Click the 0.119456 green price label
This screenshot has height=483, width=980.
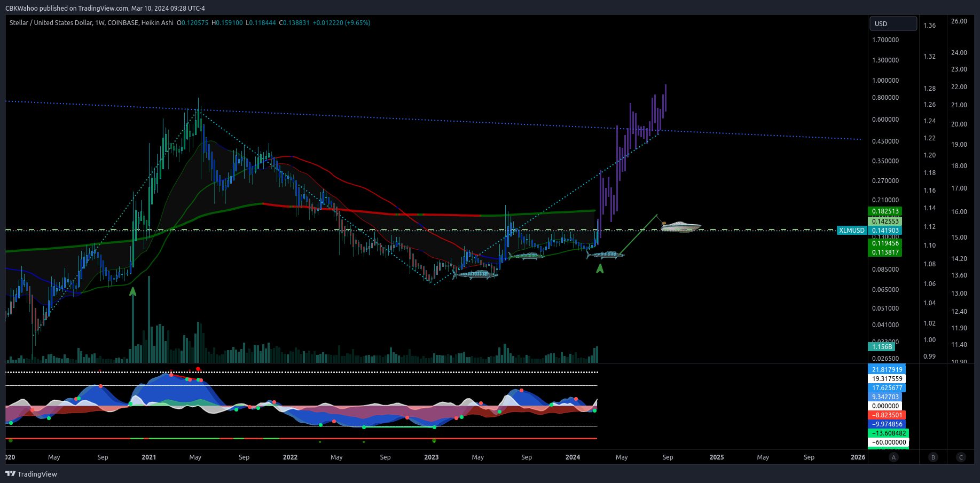(x=885, y=243)
